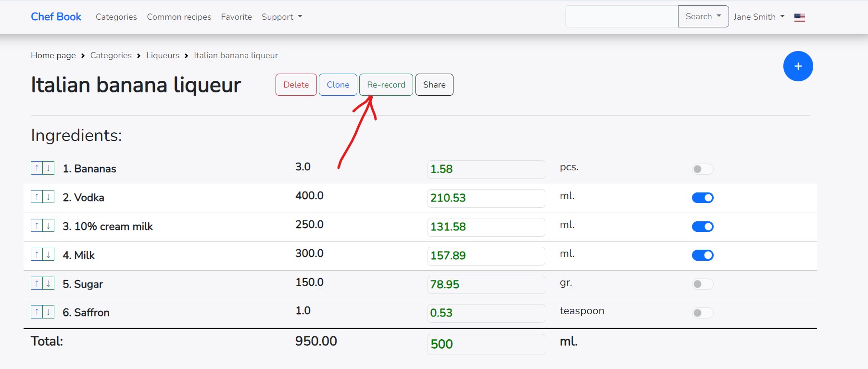Click the up arrow beside Sugar
The height and width of the screenshot is (369, 868).
(37, 283)
